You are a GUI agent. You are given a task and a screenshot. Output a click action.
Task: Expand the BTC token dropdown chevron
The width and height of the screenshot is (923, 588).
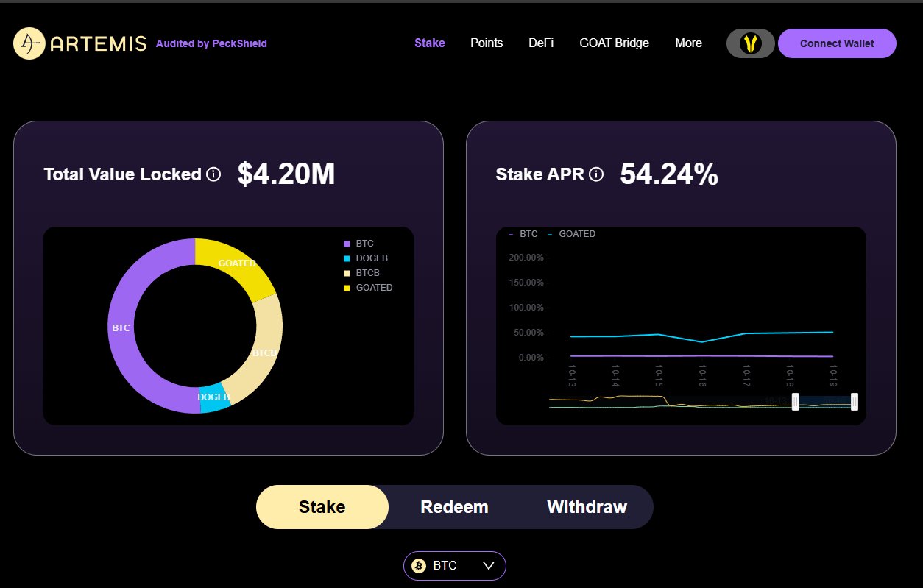[x=489, y=566]
